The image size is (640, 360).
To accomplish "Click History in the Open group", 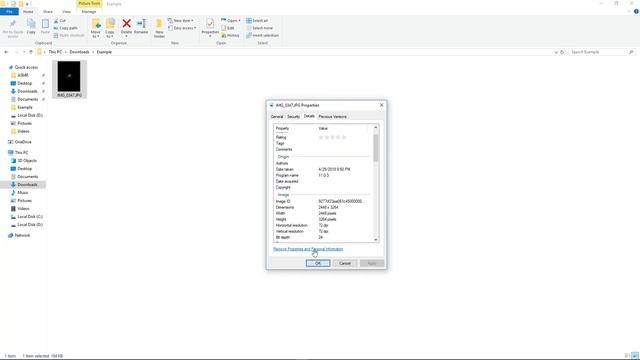I will click(x=231, y=36).
